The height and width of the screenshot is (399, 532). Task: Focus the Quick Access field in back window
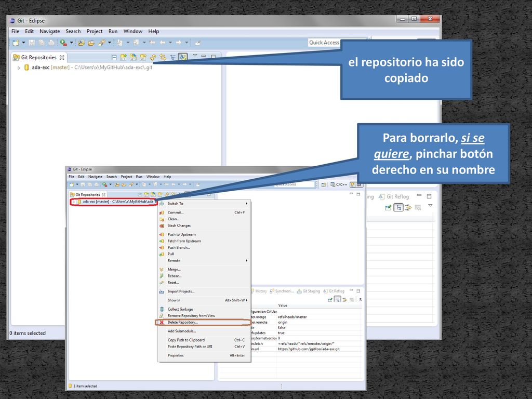click(x=324, y=43)
